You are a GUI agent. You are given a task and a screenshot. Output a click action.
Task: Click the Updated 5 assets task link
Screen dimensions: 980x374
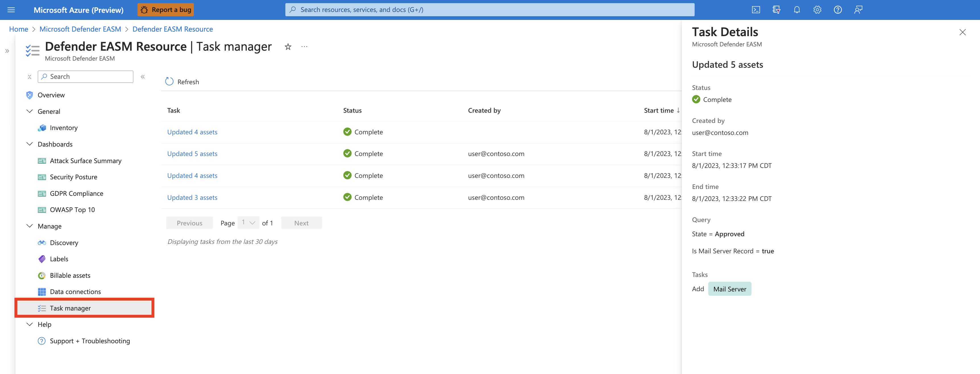click(192, 153)
